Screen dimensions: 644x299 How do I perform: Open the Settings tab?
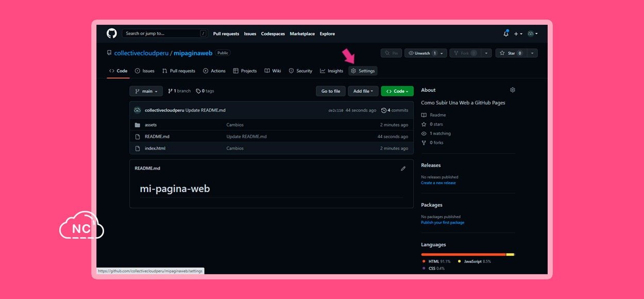pos(363,71)
